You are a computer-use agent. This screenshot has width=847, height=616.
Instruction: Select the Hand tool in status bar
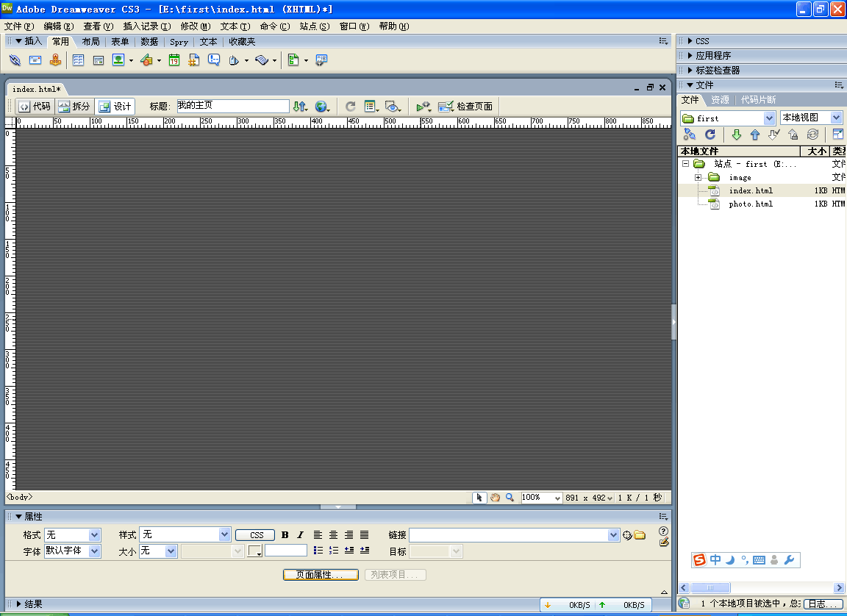[495, 498]
